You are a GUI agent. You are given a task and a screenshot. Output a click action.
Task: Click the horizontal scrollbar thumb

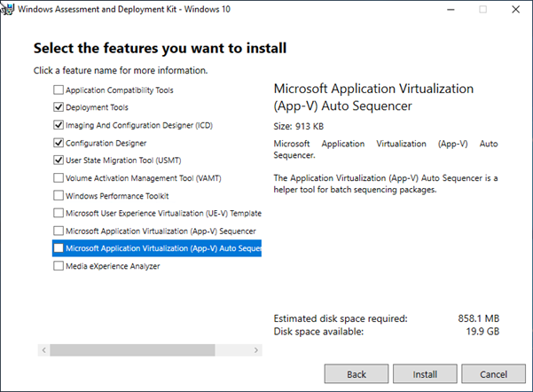pyautogui.click(x=132, y=349)
